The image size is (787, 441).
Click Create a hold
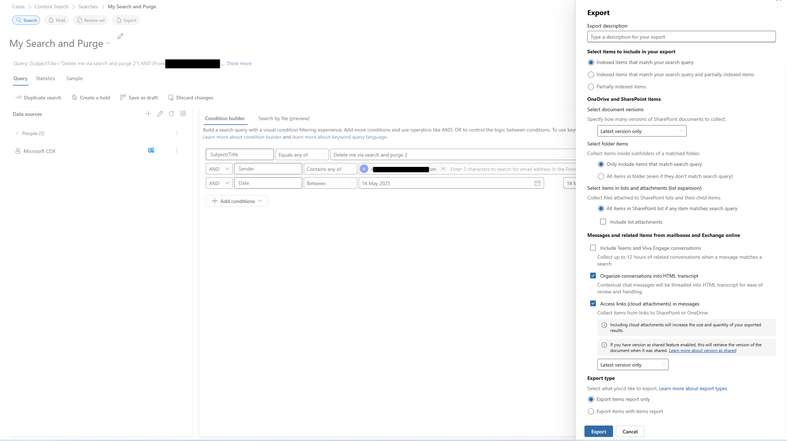click(91, 98)
